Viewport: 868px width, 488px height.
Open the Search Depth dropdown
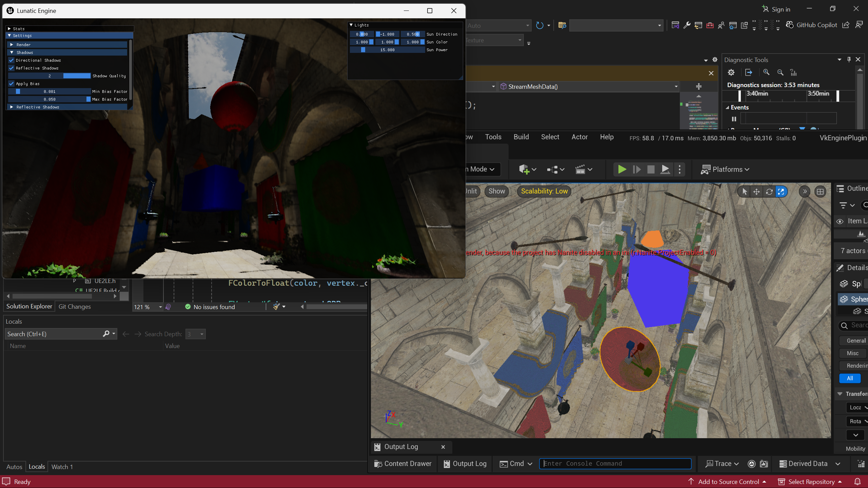pyautogui.click(x=195, y=334)
